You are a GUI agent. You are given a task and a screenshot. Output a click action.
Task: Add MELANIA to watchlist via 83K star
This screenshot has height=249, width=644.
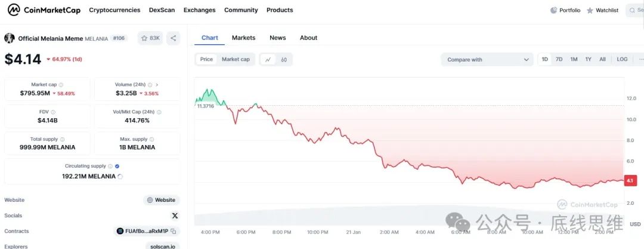pos(150,38)
